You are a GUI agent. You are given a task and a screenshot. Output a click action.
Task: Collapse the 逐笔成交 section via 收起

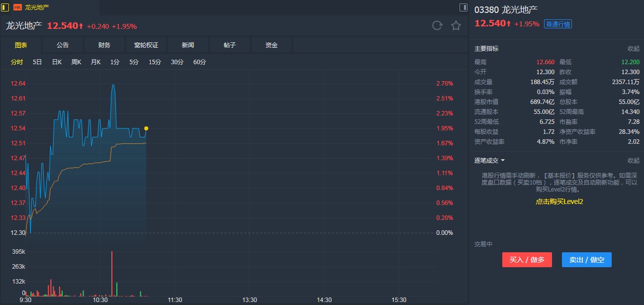(633, 161)
